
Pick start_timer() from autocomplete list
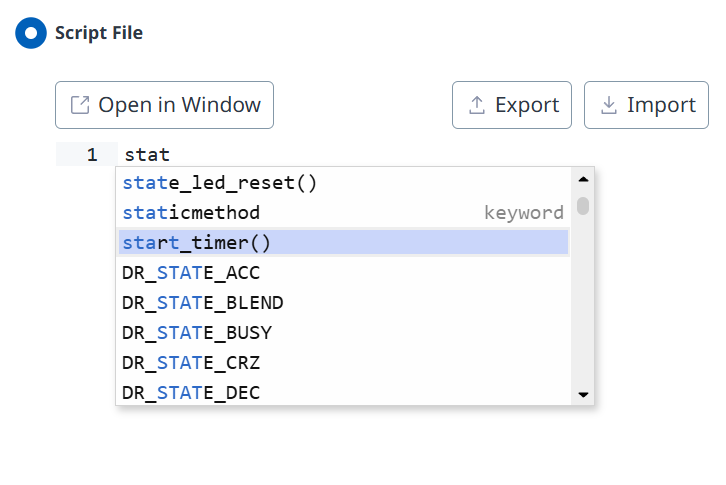197,243
